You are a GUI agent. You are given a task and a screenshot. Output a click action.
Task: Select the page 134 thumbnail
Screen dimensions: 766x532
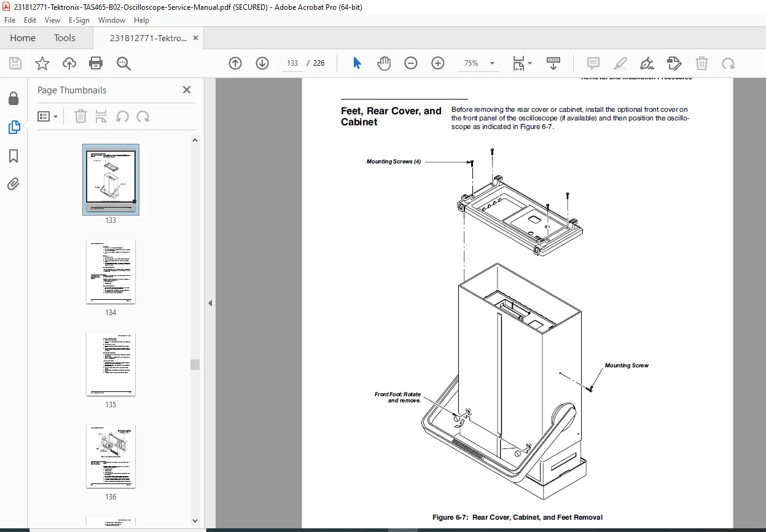[111, 272]
